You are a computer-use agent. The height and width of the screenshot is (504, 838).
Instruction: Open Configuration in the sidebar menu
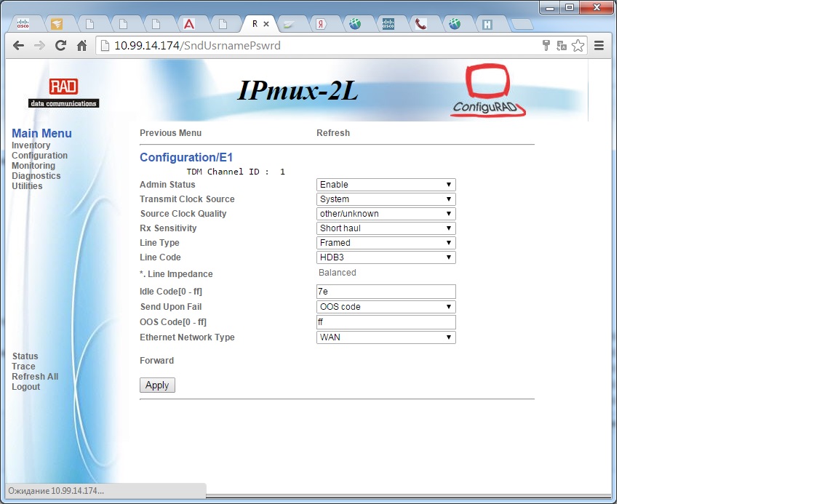pyautogui.click(x=39, y=156)
